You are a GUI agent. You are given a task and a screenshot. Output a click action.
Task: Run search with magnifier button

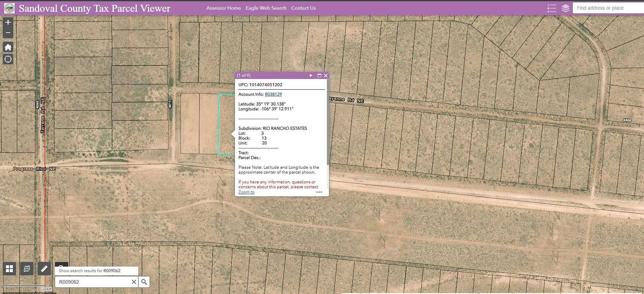click(x=144, y=282)
